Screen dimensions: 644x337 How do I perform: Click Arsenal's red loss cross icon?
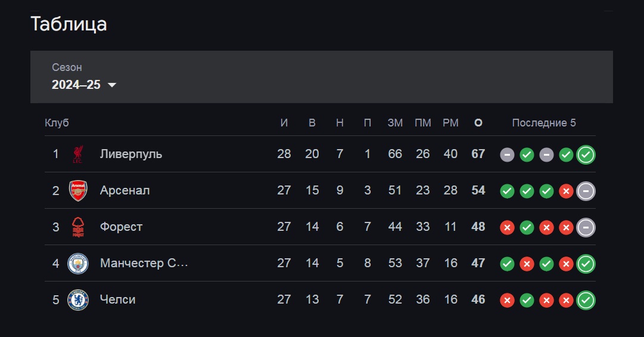coord(566,191)
